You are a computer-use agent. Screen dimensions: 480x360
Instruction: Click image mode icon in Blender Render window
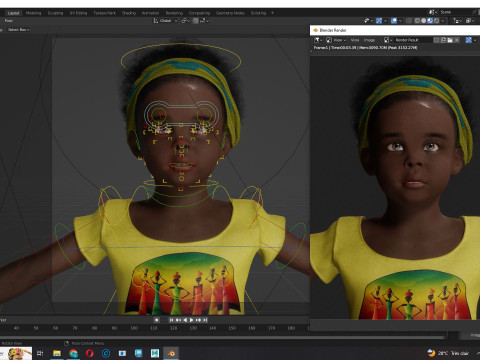pyautogui.click(x=329, y=40)
